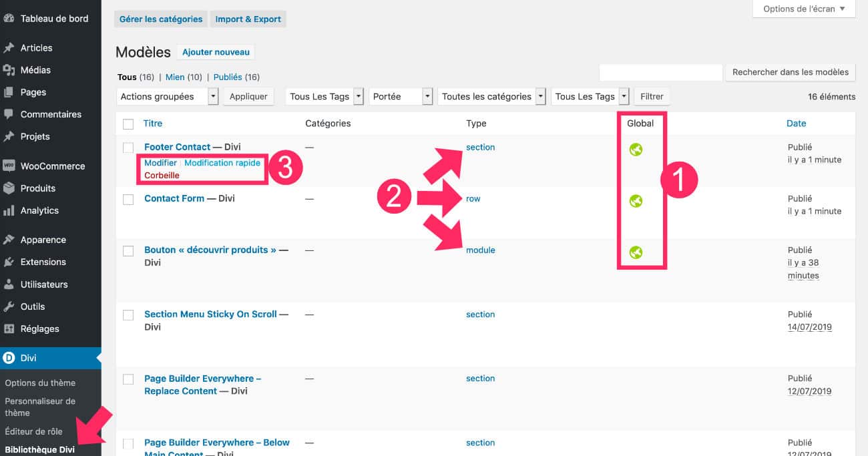
Task: Open the Page Builder Everywhere – Replace Content template
Action: (203, 385)
